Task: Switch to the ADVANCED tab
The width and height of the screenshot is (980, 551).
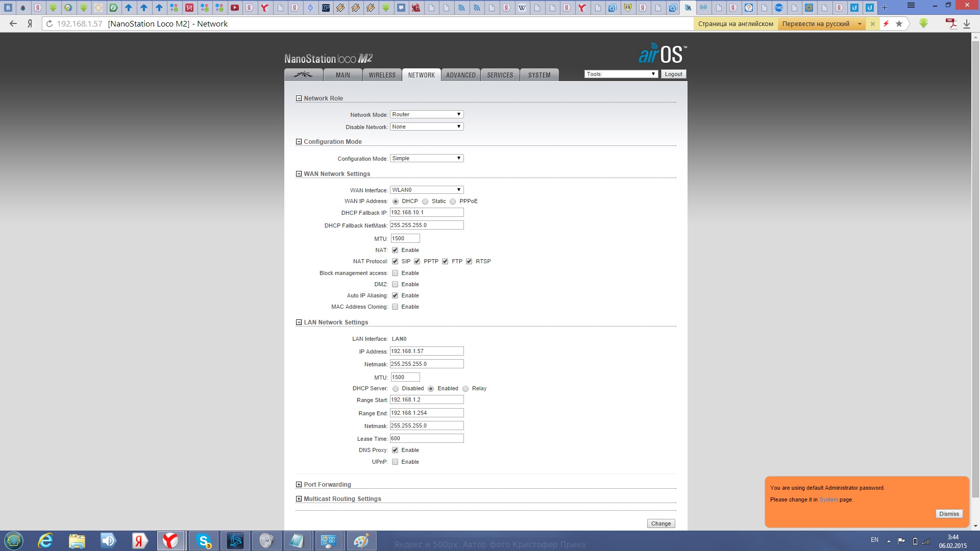Action: pos(461,75)
